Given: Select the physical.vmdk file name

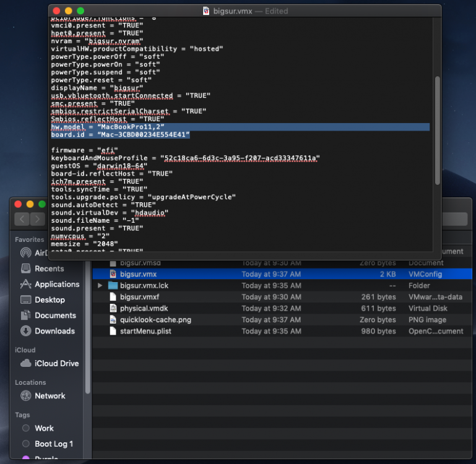Looking at the screenshot, I should tap(144, 308).
